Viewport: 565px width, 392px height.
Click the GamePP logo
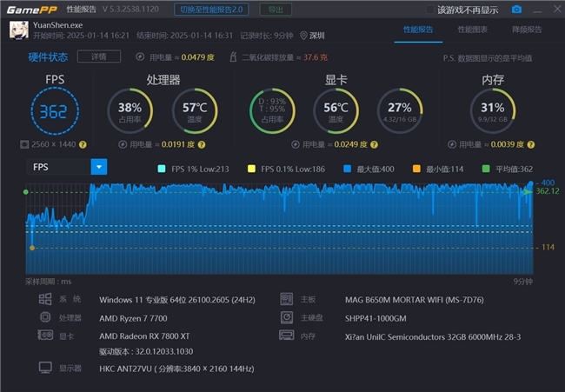pyautogui.click(x=31, y=10)
